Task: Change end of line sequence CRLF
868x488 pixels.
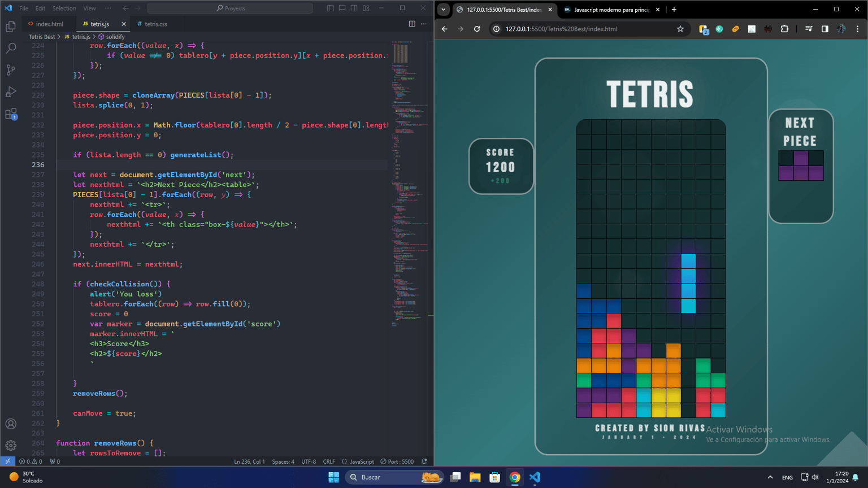Action: click(x=329, y=461)
